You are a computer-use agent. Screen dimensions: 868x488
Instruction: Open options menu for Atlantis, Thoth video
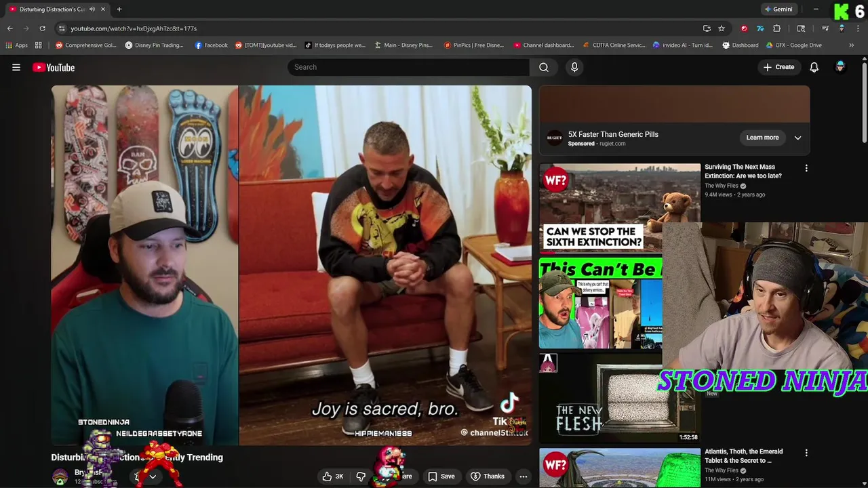point(806,453)
